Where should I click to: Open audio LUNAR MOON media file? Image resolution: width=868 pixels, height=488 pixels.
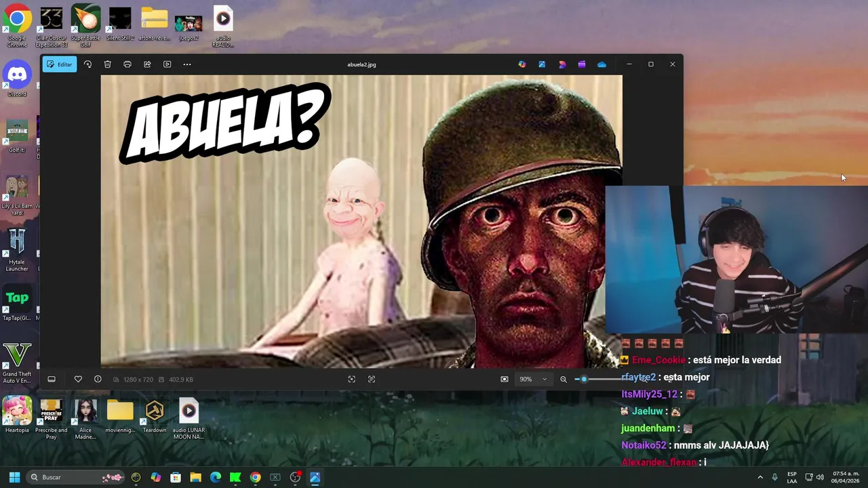click(x=189, y=419)
